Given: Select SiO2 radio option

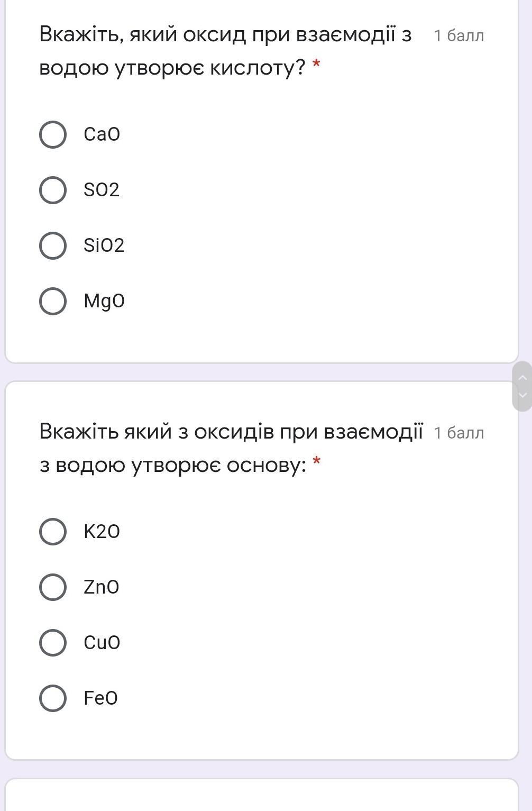Looking at the screenshot, I should coord(53,245).
